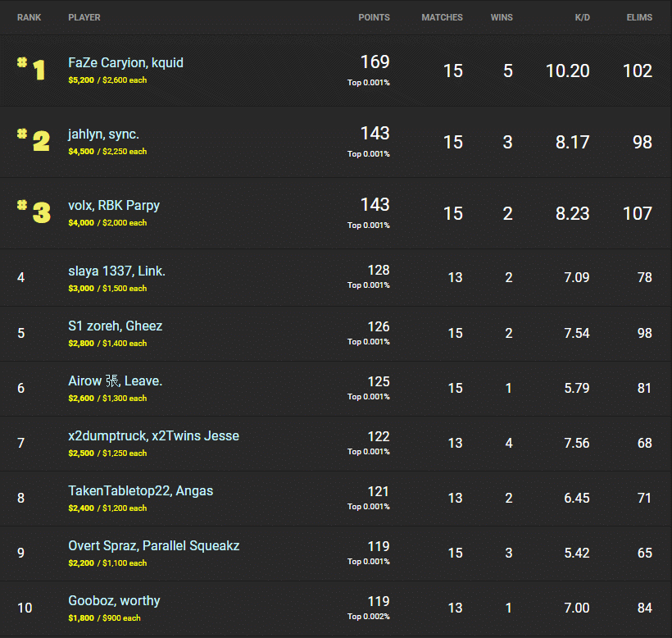672x638 pixels.
Task: Click the #2 gold rank badge
Action: (34, 140)
